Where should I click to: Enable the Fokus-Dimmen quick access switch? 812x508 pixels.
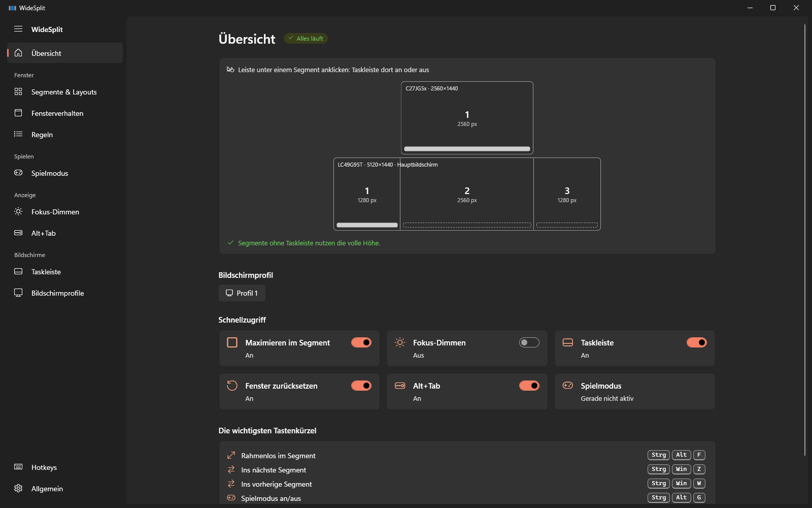point(529,342)
